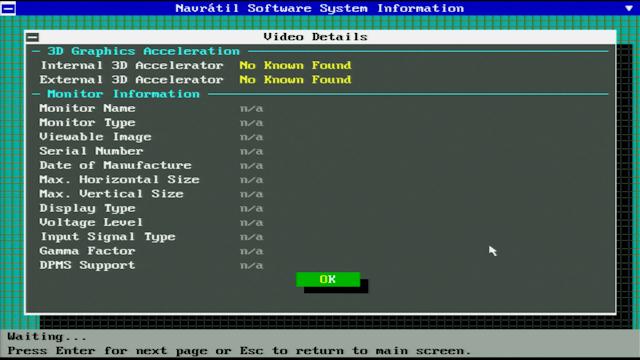This screenshot has width=640, height=360.
Task: Click the Voltage Level label
Action: 91,223
